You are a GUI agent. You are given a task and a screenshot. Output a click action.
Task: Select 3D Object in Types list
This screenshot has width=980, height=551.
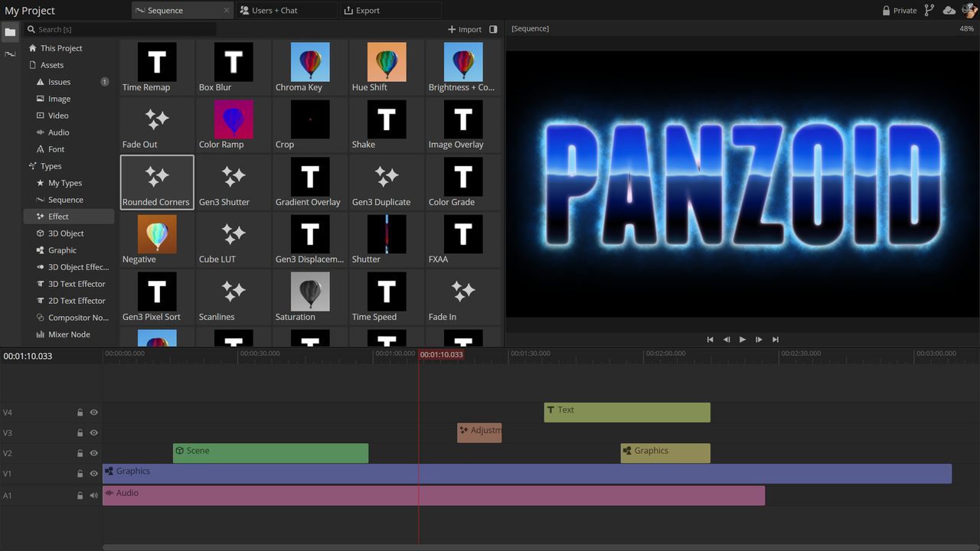point(69,233)
